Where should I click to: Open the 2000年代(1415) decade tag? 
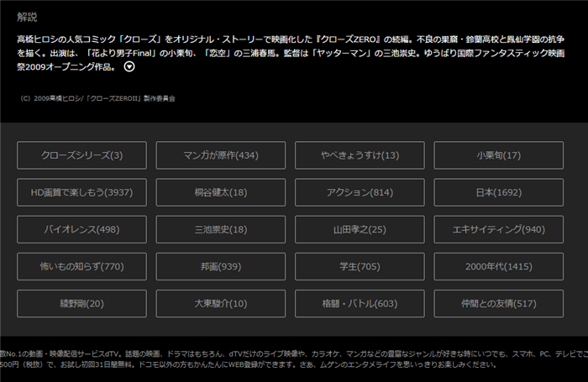[498, 266]
